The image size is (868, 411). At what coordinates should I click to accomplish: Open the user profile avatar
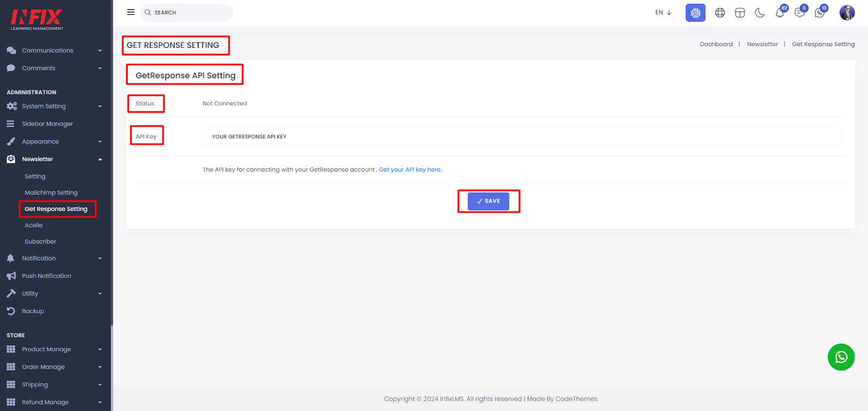click(847, 12)
